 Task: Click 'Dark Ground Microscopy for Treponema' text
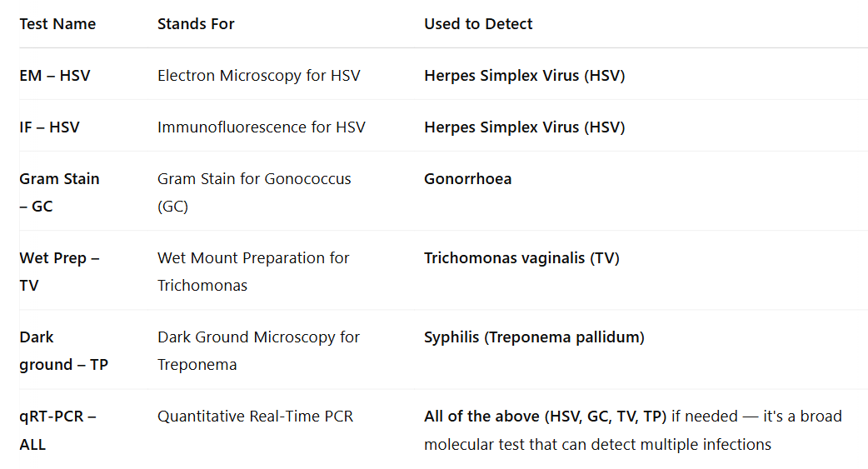coord(258,351)
